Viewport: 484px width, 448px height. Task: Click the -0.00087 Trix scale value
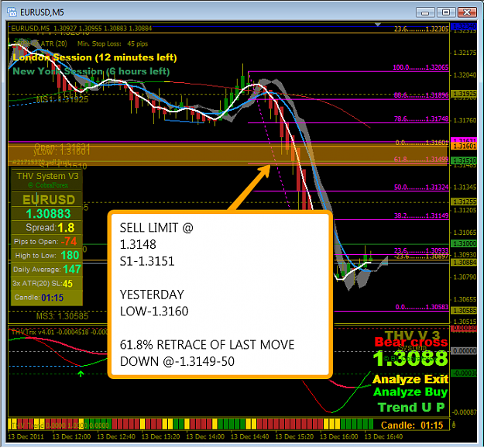pos(465,412)
